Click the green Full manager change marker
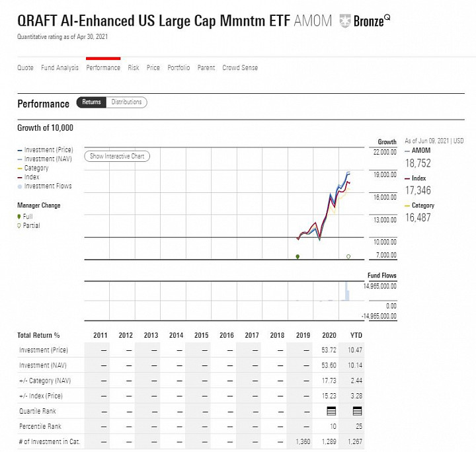The image size is (476, 452). coord(297,256)
